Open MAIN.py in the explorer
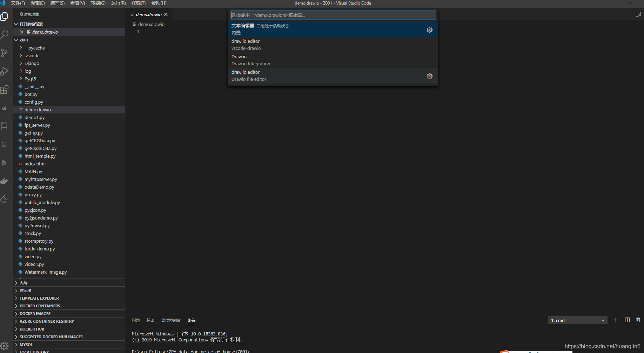Screen dimensions: 644x353 coord(69,171)
